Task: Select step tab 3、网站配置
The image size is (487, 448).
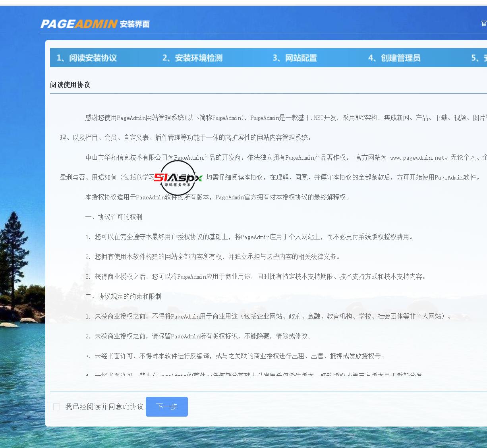Action: pos(295,58)
